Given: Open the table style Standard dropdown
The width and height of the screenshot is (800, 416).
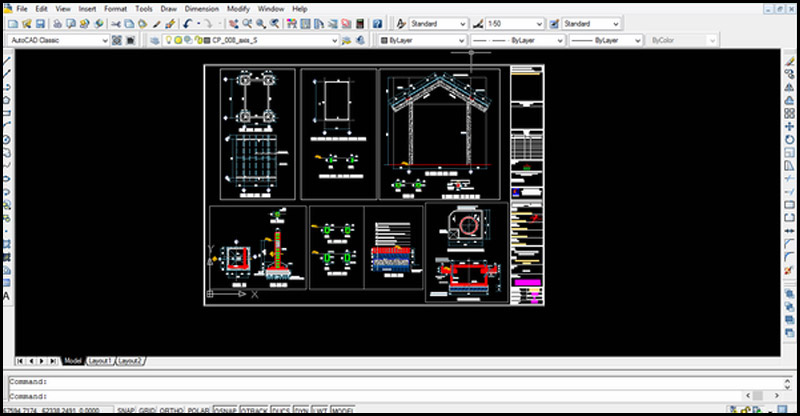Looking at the screenshot, I should point(591,24).
